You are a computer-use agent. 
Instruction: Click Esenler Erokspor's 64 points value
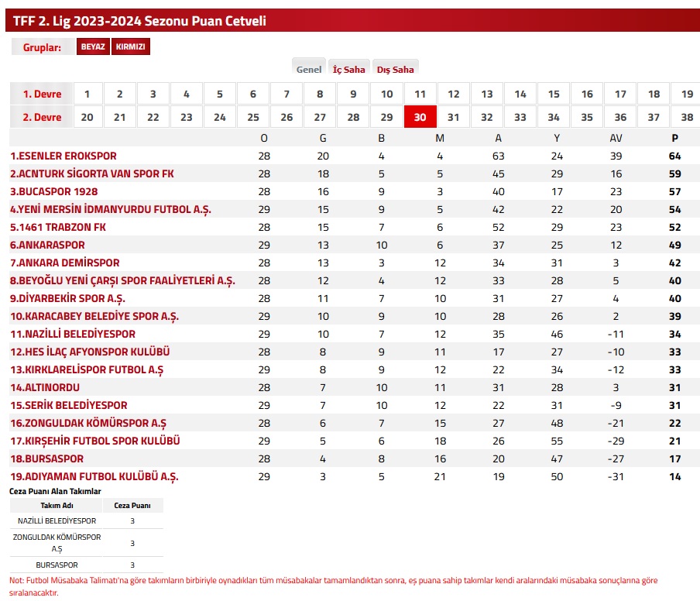click(x=674, y=156)
